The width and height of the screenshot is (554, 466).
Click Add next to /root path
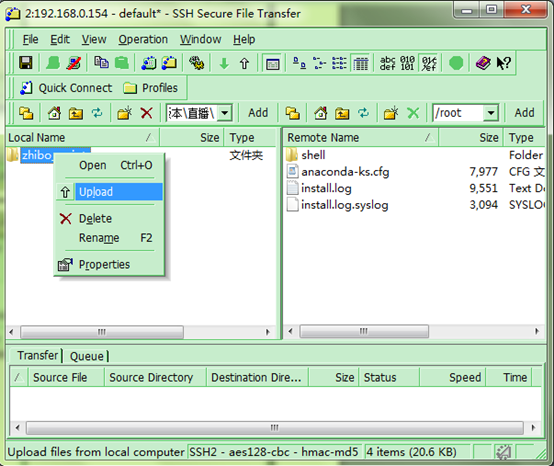coord(524,113)
